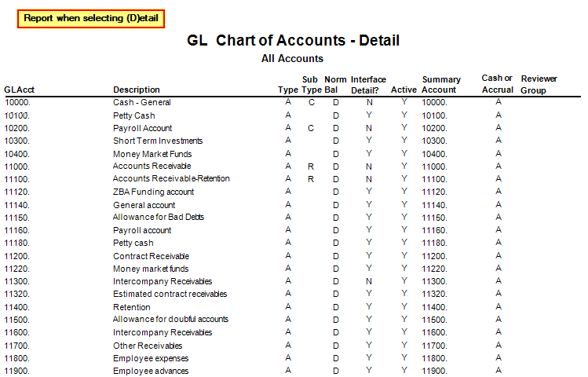Select 'Payroll Account' description for 10200

(x=143, y=128)
